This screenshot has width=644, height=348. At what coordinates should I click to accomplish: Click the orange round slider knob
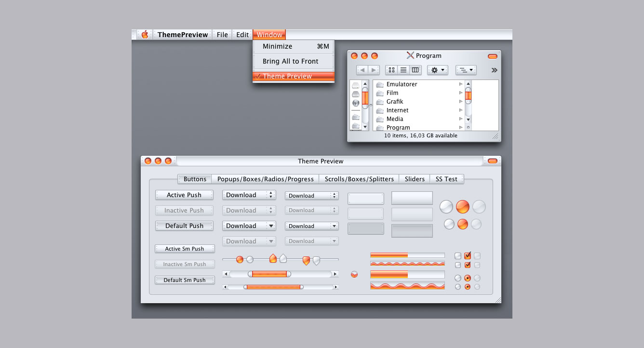(240, 259)
